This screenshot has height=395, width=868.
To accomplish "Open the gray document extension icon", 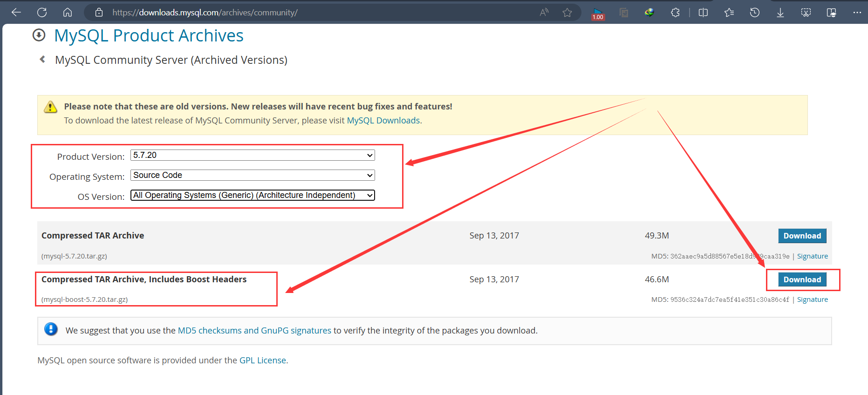I will 624,13.
